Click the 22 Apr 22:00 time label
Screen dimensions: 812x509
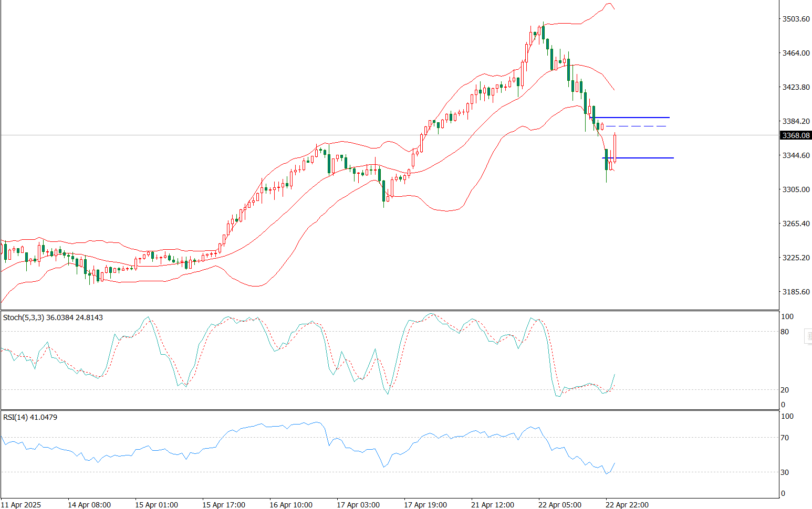[627, 505]
